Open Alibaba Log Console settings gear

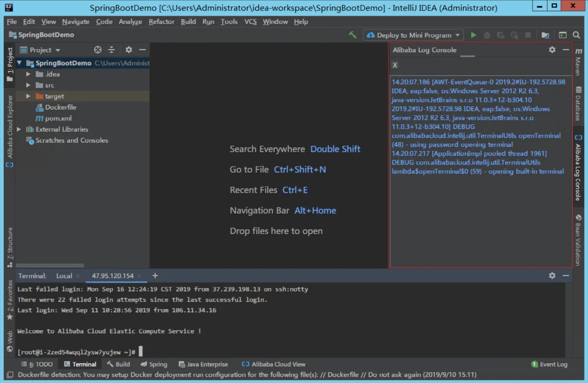(552, 50)
